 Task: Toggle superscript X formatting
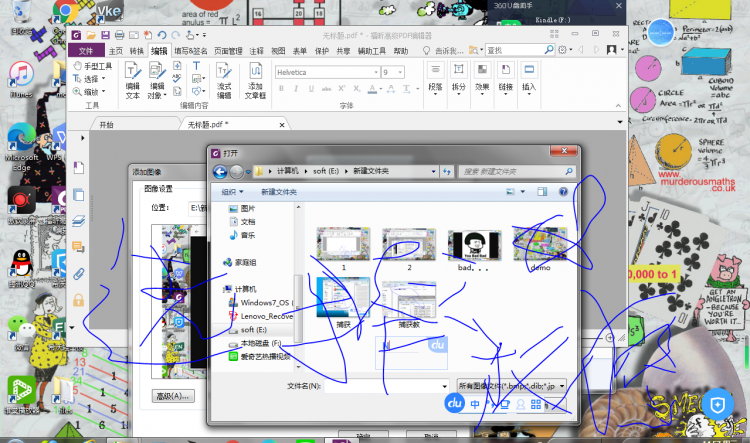point(342,89)
